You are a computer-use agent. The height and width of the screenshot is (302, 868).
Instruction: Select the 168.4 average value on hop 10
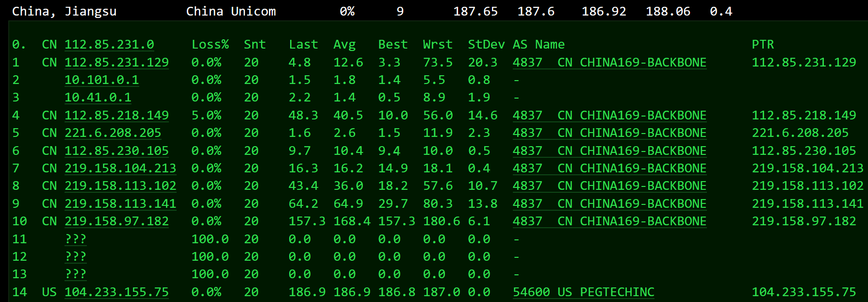tap(352, 221)
